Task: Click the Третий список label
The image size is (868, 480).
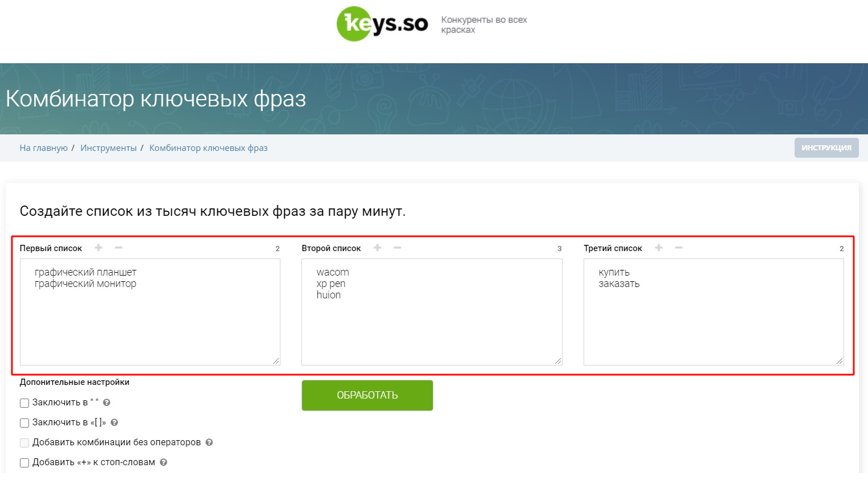Action: (613, 248)
